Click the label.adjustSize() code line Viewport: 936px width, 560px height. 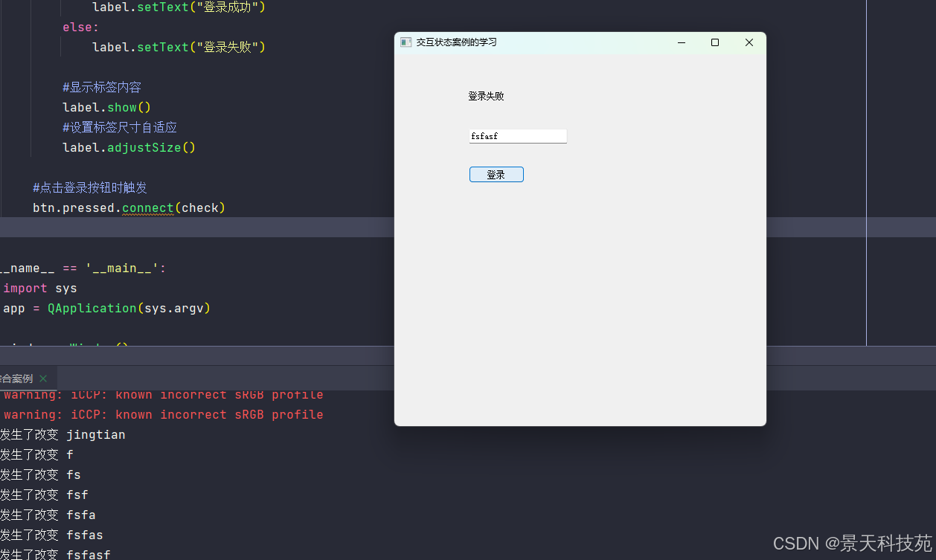[129, 147]
